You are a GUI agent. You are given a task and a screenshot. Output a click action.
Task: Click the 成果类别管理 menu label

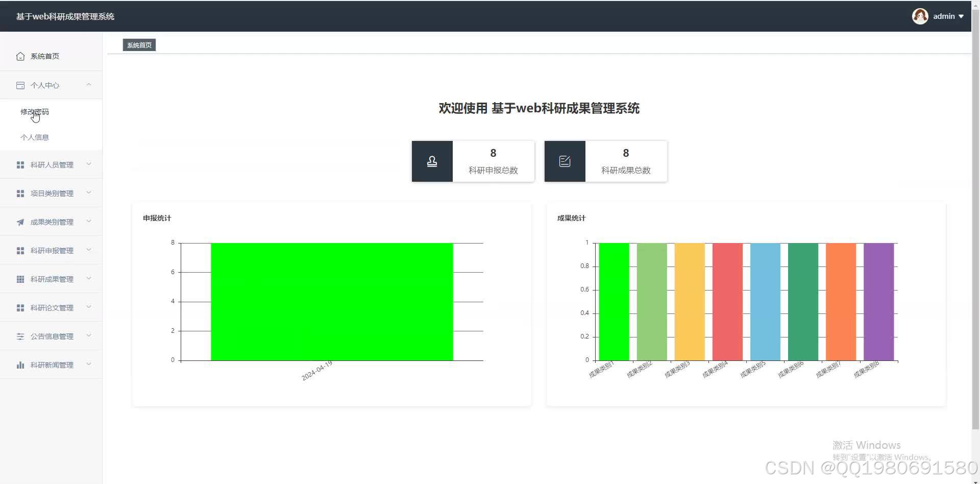52,222
